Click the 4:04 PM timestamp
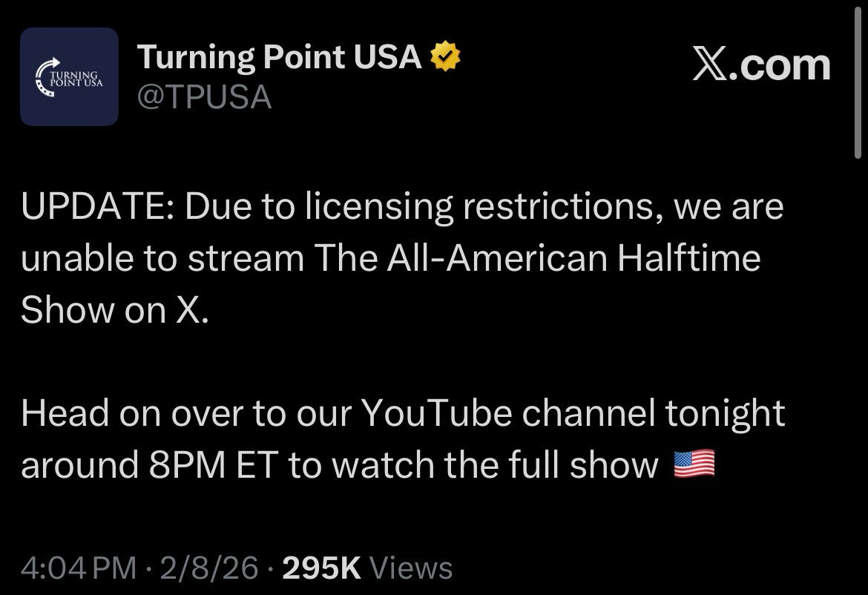This screenshot has height=595, width=868. coord(79,568)
